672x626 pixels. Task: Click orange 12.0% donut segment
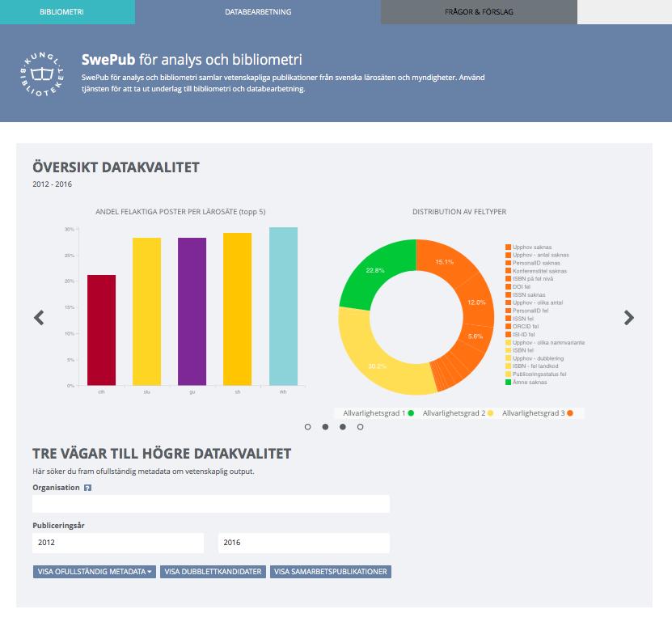click(476, 302)
